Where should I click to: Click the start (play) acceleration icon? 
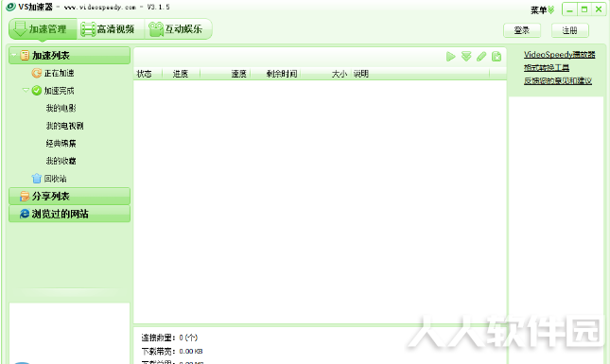[450, 57]
